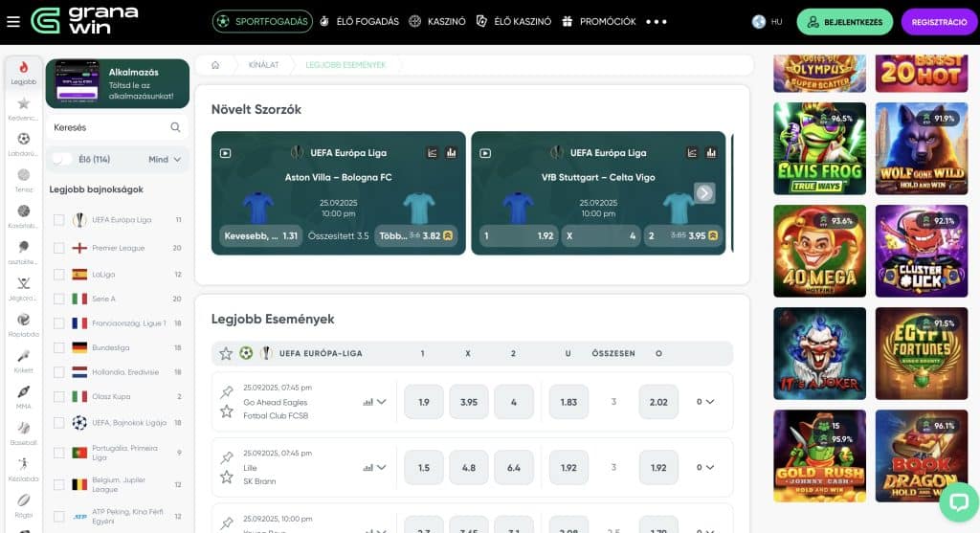Screen dimensions: 980x533
Task: Select the Tenisz sport icon in sidebar
Action: coord(24,177)
